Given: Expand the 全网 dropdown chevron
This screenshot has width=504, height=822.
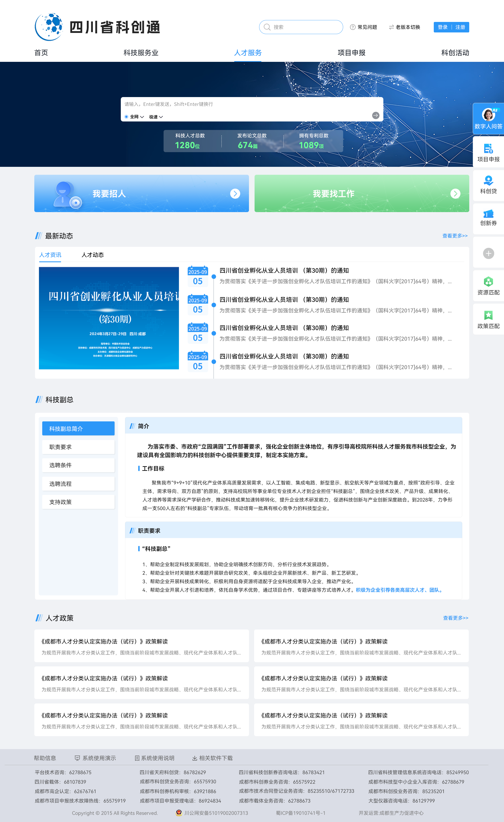Looking at the screenshot, I should pos(142,117).
